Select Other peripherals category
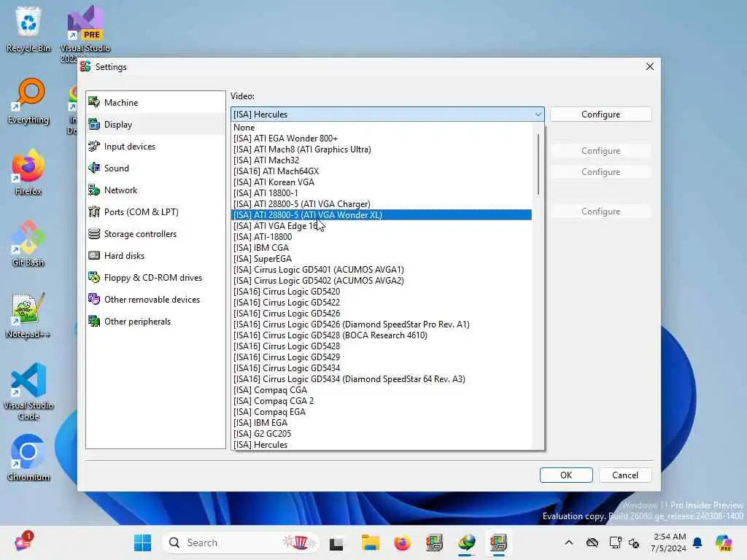 pyautogui.click(x=155, y=322)
